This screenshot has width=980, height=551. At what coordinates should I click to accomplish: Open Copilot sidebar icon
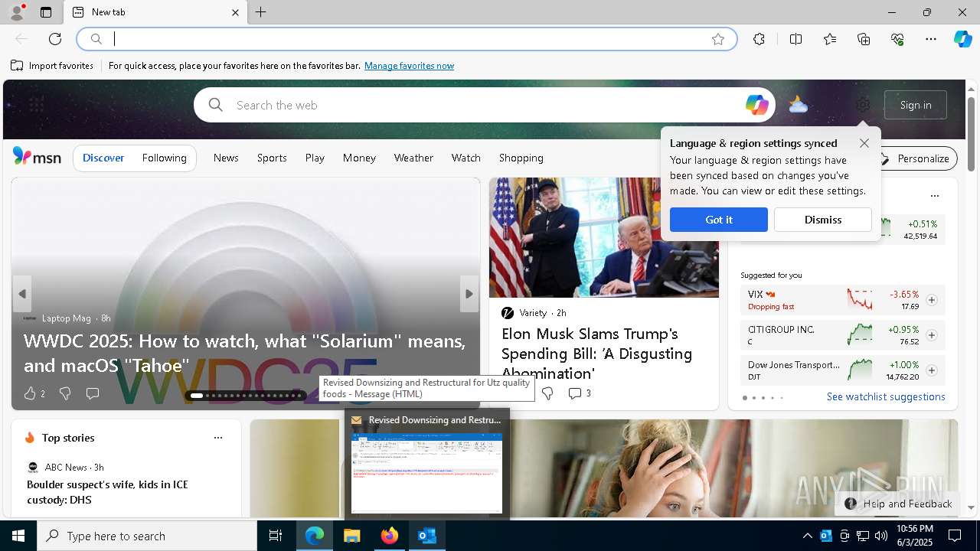pyautogui.click(x=962, y=39)
